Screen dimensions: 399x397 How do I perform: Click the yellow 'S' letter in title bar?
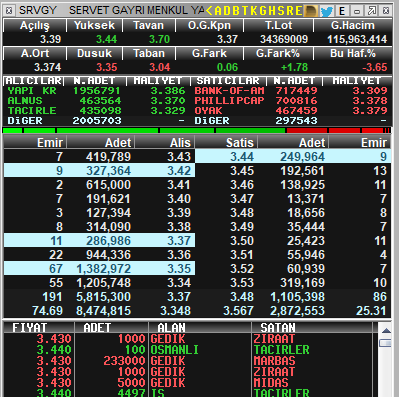point(281,11)
